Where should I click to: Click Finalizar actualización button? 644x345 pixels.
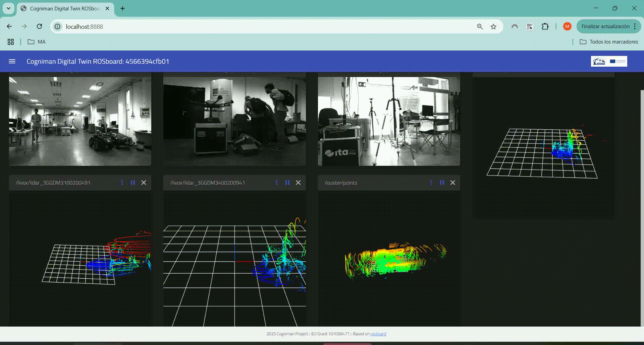[605, 26]
